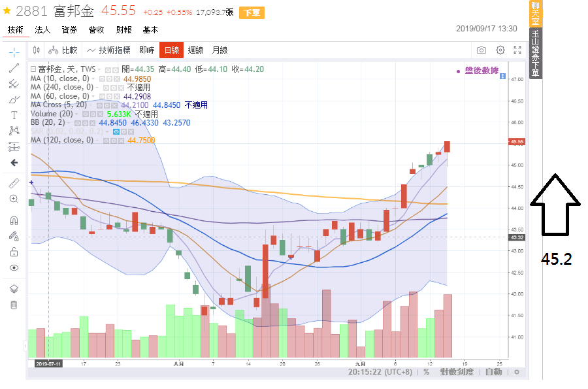
Task: Hide the MA (10, close, 0) indicator eye
Action: click(x=103, y=78)
